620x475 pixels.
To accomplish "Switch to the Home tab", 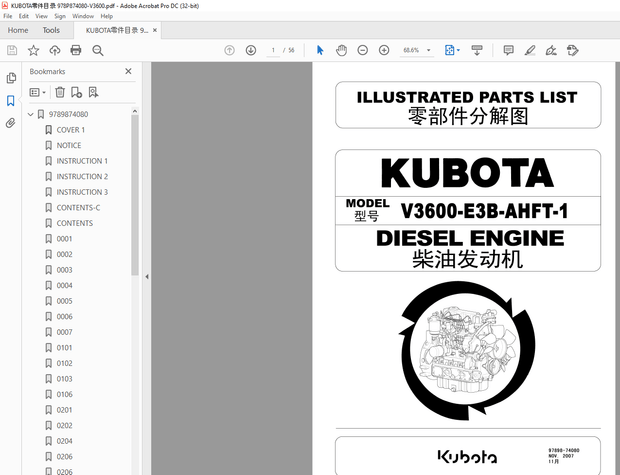I will (18, 30).
